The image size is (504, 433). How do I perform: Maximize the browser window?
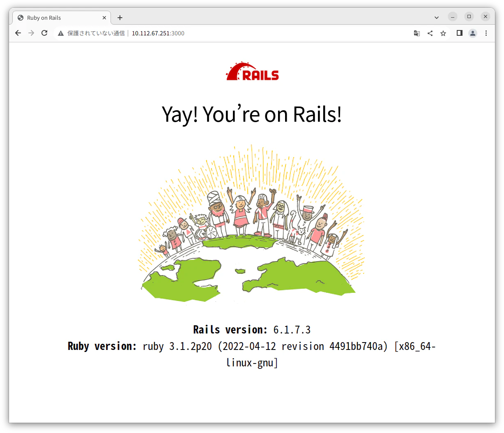click(469, 17)
